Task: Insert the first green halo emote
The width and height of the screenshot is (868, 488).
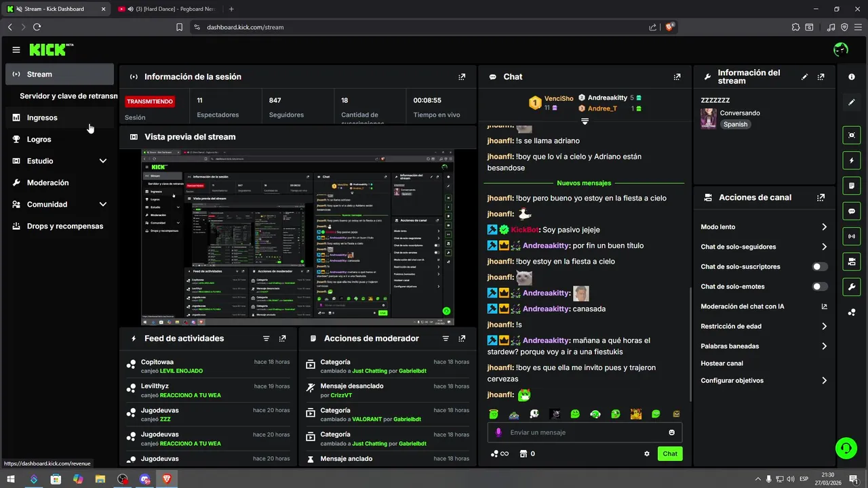Action: click(494, 414)
